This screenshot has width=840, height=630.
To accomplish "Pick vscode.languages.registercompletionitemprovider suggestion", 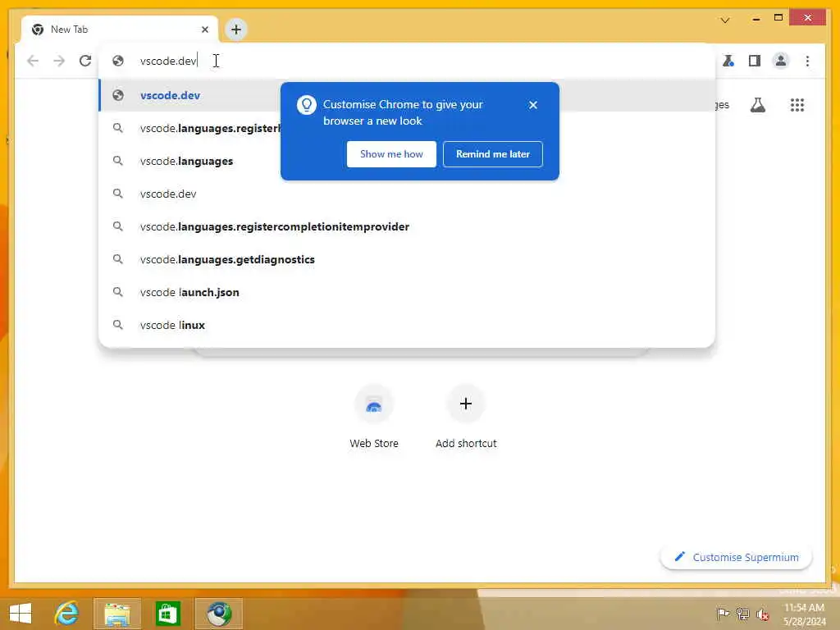I will [407, 226].
